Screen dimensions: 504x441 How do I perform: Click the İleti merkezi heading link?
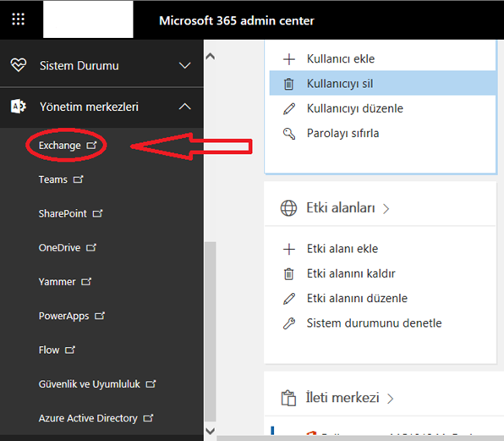pyautogui.click(x=342, y=398)
